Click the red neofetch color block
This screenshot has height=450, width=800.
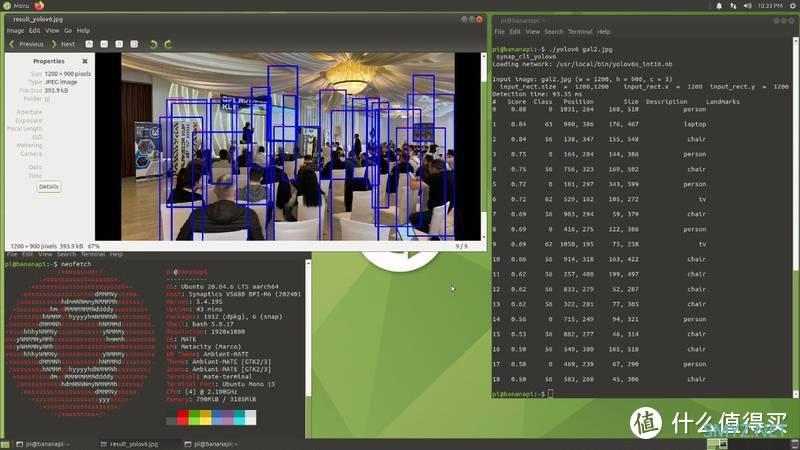(183, 417)
